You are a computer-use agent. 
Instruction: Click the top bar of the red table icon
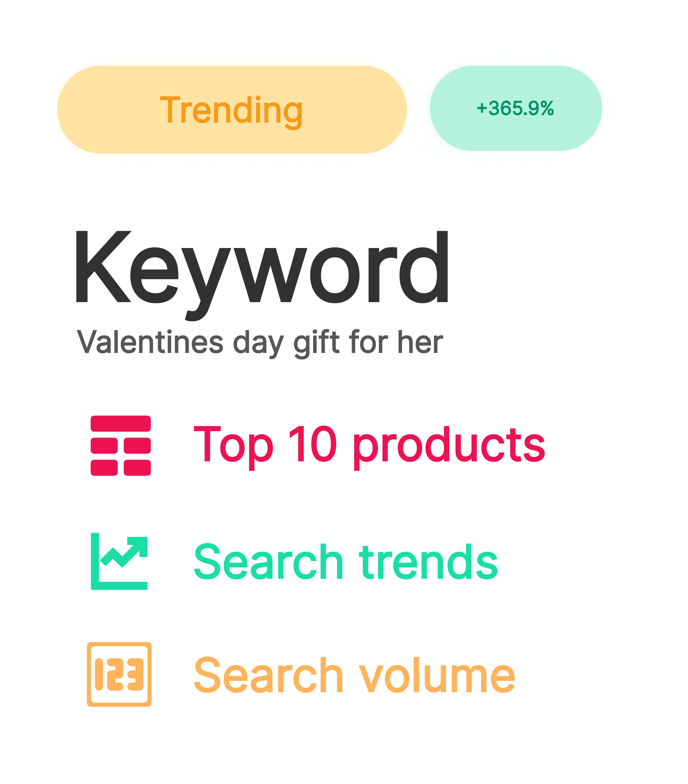point(120,423)
